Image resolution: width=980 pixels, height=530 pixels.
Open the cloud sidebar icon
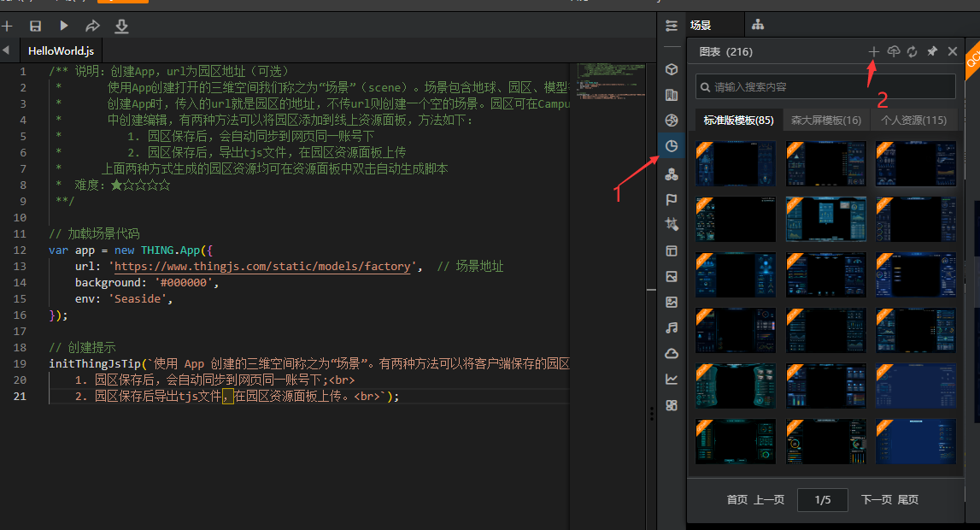click(x=672, y=353)
